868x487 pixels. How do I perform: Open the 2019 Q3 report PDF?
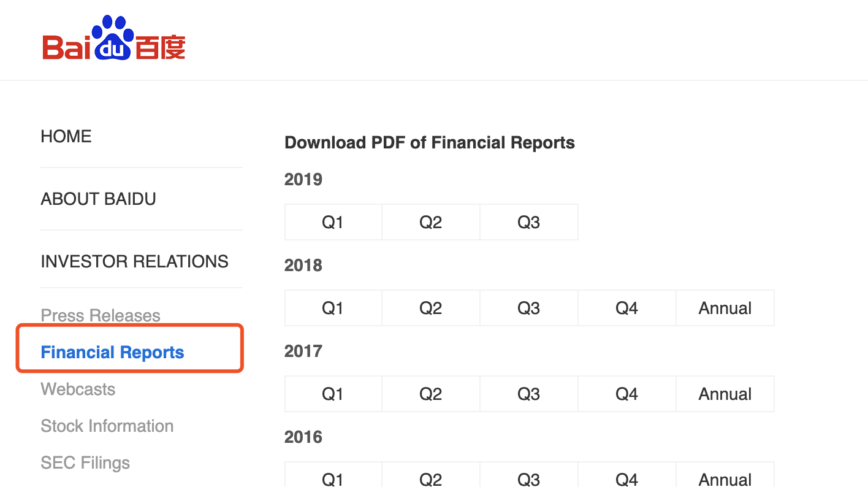pos(528,222)
